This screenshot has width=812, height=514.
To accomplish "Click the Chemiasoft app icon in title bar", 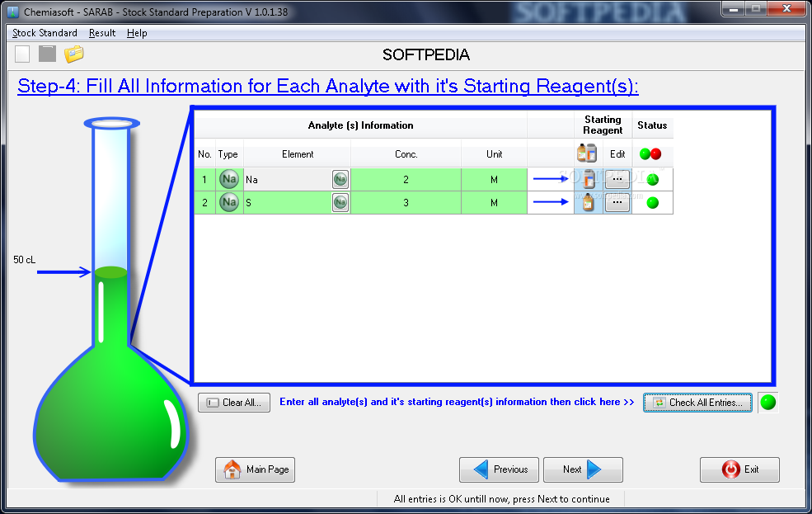I will (x=13, y=12).
